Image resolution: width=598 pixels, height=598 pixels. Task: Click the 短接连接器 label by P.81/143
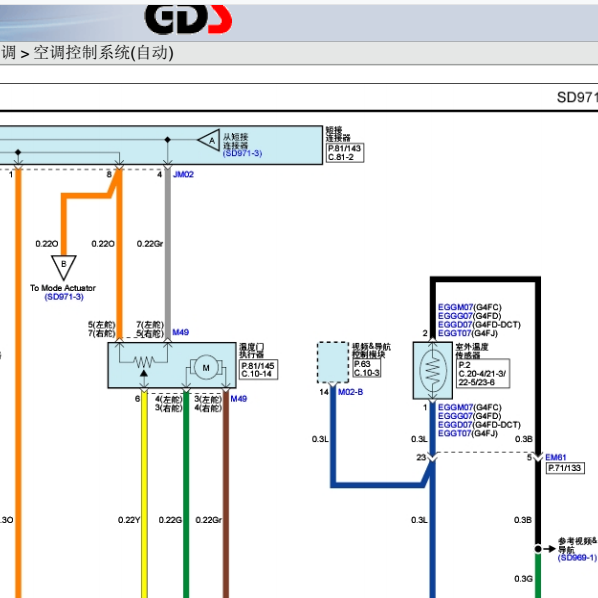(x=338, y=134)
